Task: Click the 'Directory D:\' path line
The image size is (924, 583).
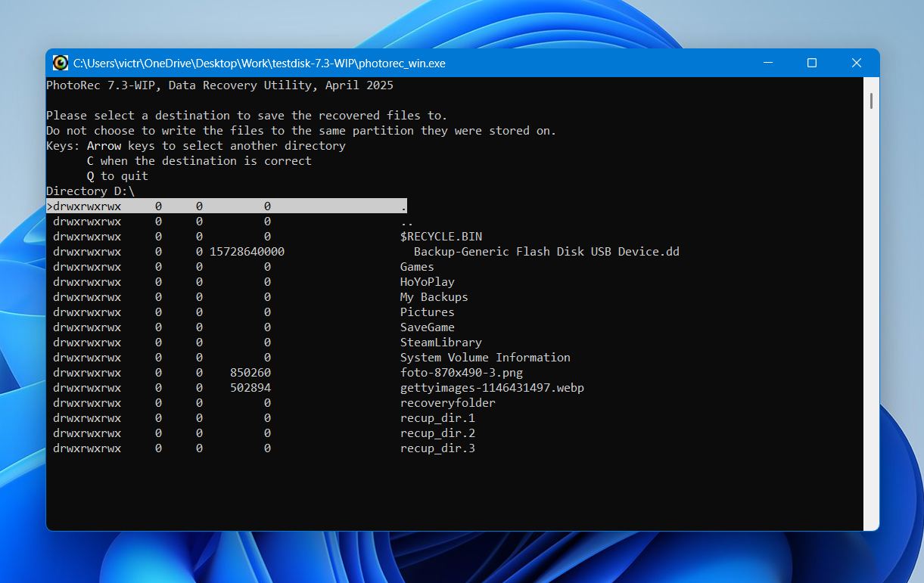Action: click(x=90, y=191)
